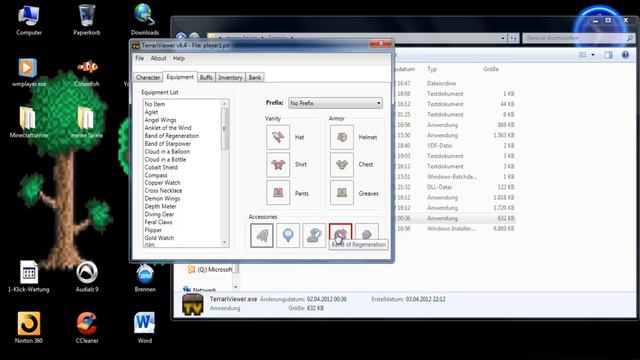The width and height of the screenshot is (640, 360).
Task: Select the Chest armor slot
Action: (342, 165)
